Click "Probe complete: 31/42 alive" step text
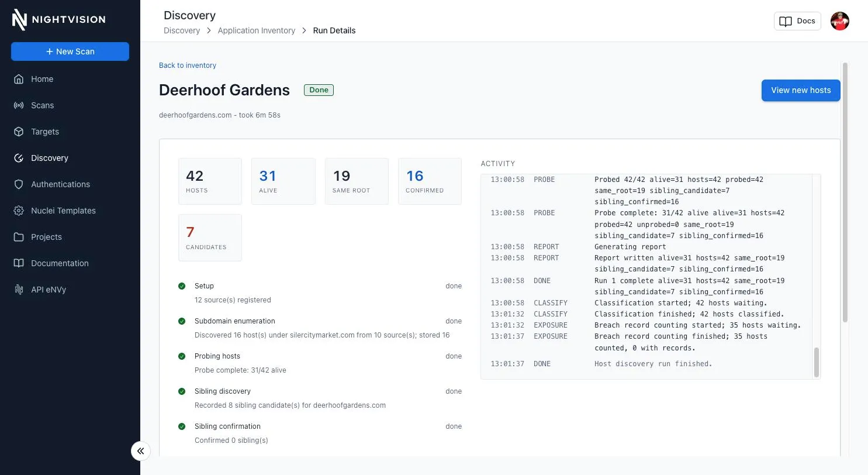Viewport: 868px width, 475px height. pos(240,370)
